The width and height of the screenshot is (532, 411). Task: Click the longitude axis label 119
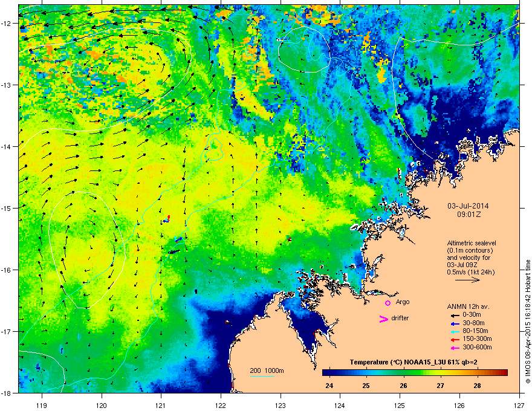(x=42, y=406)
